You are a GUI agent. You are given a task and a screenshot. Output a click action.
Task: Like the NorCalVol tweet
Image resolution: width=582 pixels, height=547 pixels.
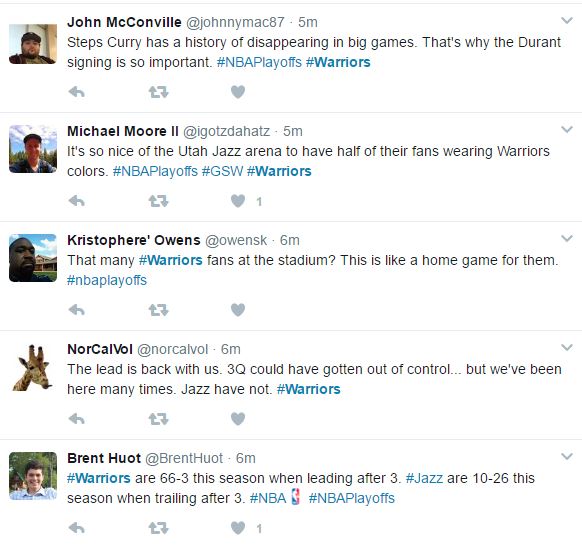click(238, 419)
